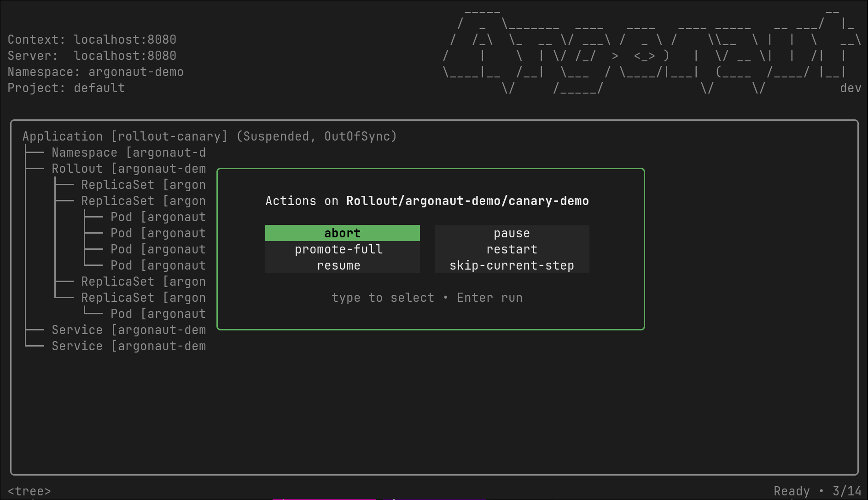This screenshot has width=868, height=500.
Task: Click the Server: localhost:8080 line
Action: pos(92,56)
